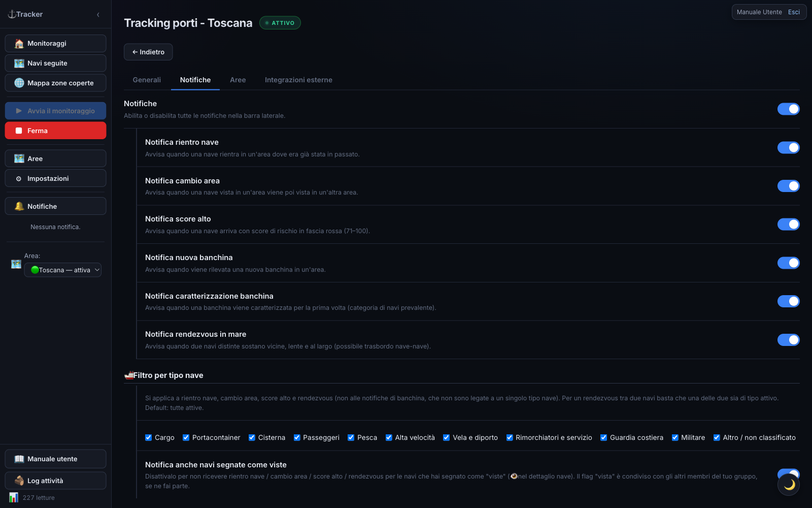Toggle Notifica caratterizzazione banchina switch
Screen dimensions: 812x508
(789, 301)
